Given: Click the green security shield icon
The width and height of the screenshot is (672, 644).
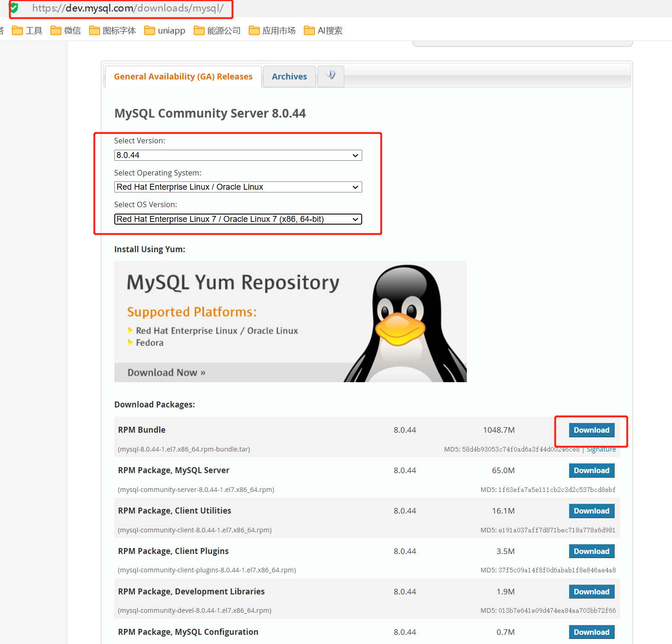Looking at the screenshot, I should (14, 8).
